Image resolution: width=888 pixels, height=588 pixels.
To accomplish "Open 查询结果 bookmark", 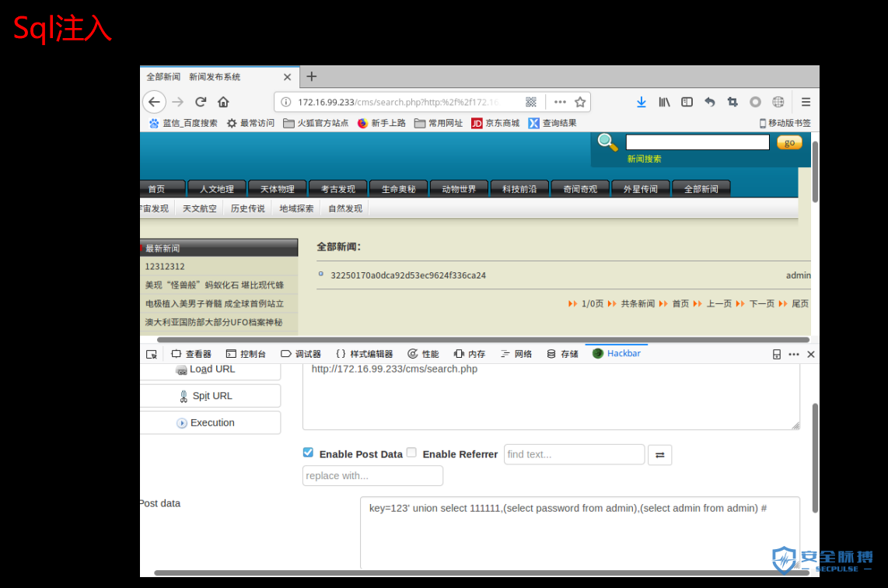I will pos(552,123).
